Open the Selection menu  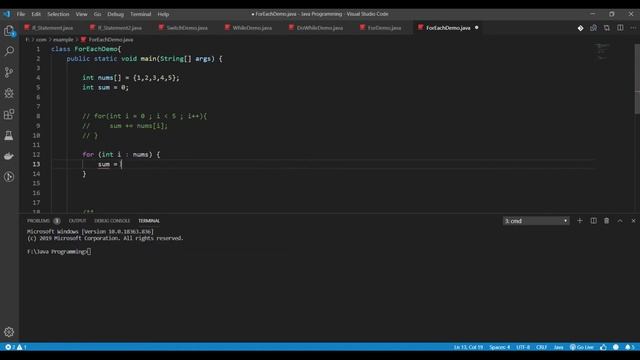click(x=58, y=14)
